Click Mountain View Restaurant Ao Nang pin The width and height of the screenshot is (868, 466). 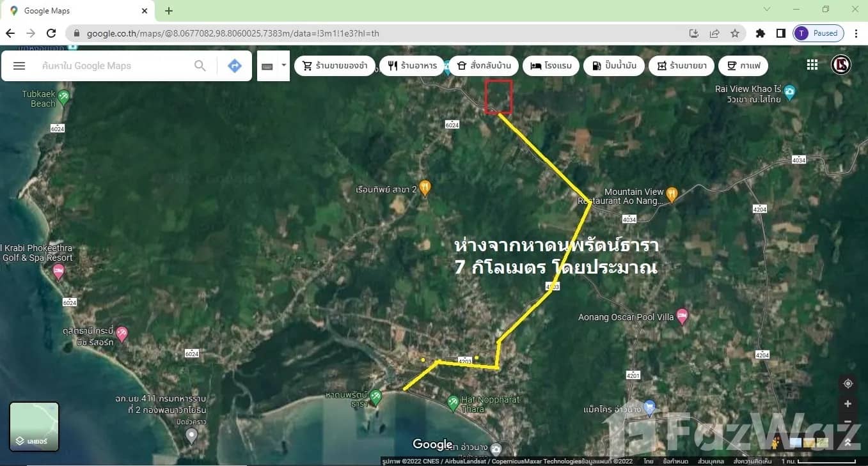click(672, 193)
